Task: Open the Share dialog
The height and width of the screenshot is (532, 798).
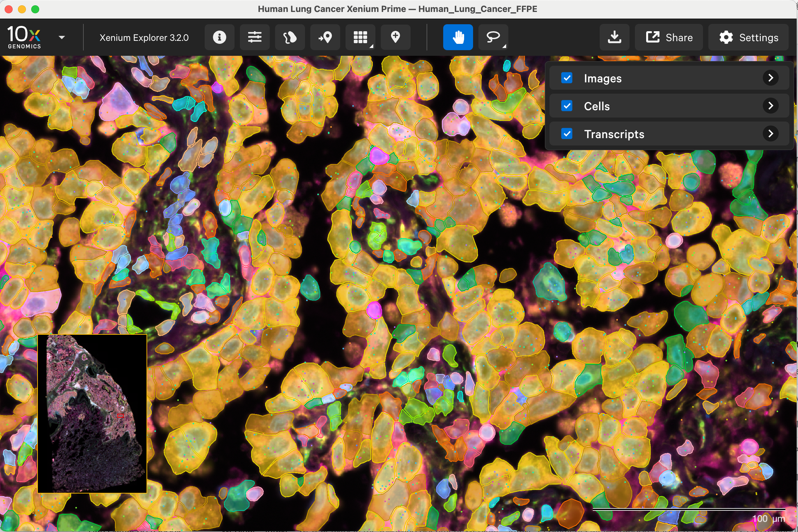Action: 668,37
